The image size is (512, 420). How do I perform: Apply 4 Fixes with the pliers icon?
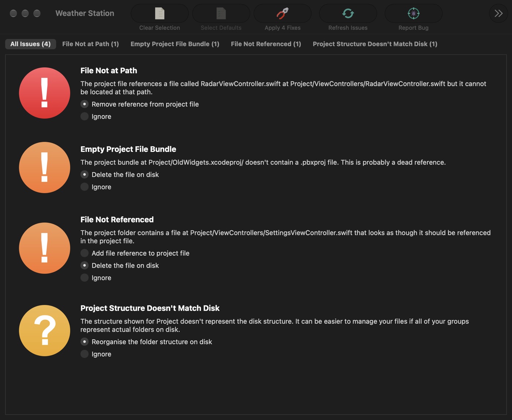pyautogui.click(x=282, y=14)
